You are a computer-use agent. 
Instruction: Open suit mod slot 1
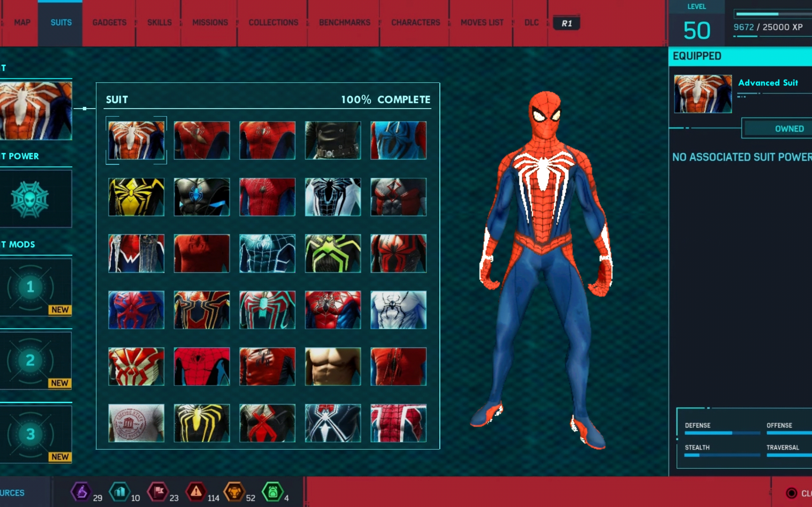point(31,287)
